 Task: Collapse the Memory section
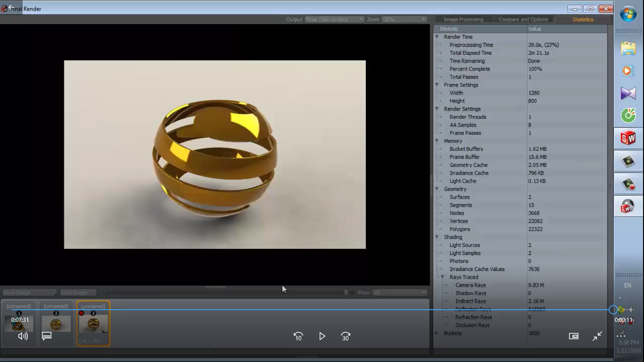pyautogui.click(x=437, y=141)
